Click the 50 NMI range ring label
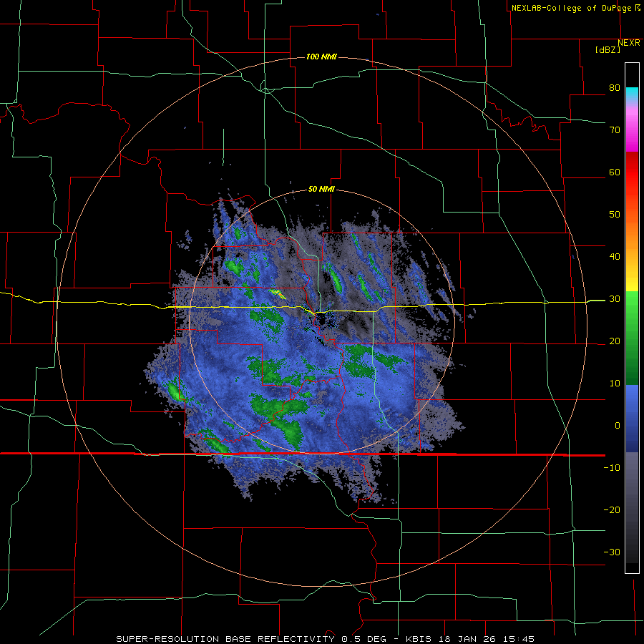 321,190
